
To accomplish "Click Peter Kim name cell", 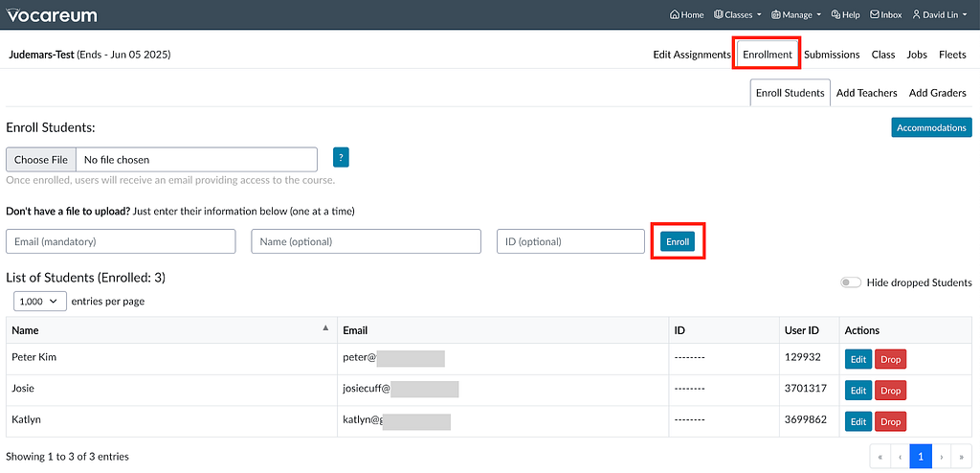I will 171,359.
